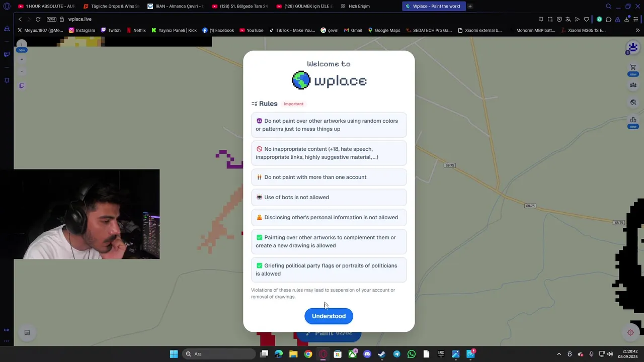This screenshot has height=362, width=644.
Task: Zoom in with the map plus button
Action: pyautogui.click(x=22, y=59)
